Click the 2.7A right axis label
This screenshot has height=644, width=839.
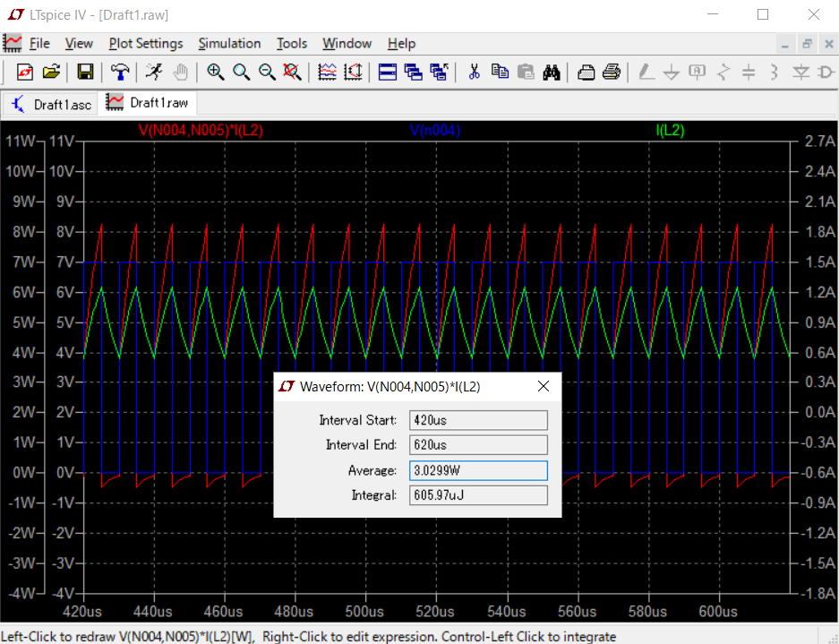coord(819,142)
